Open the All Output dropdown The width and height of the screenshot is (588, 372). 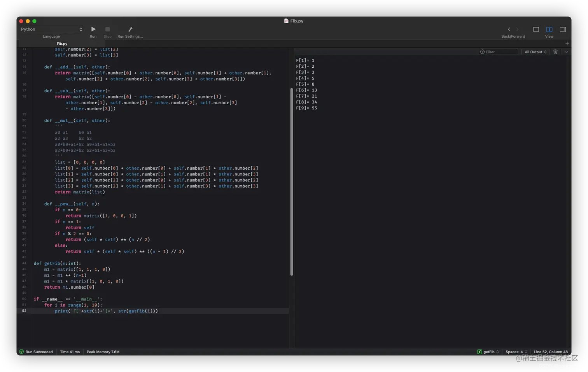pos(535,52)
